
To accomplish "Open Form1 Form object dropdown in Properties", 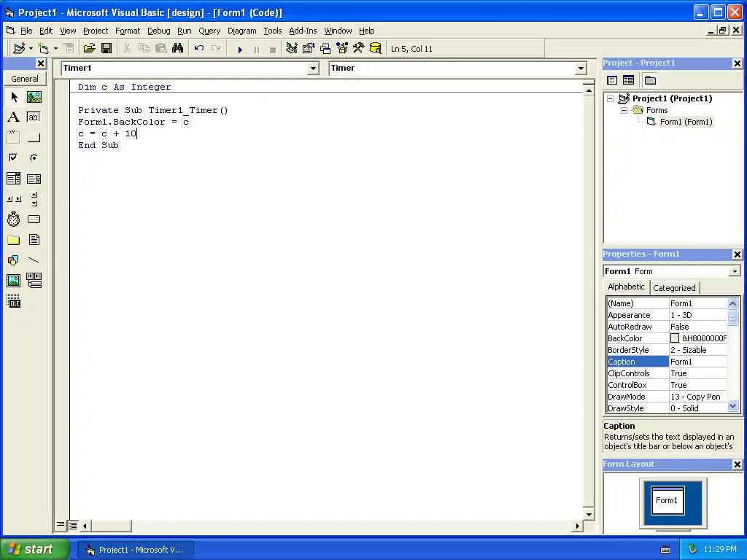I will pos(735,271).
